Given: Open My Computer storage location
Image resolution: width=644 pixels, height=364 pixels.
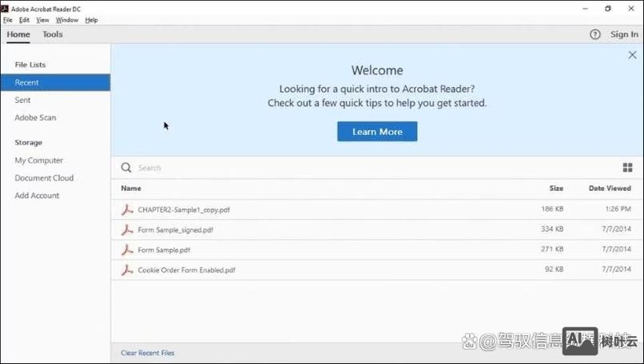Looking at the screenshot, I should [38, 160].
